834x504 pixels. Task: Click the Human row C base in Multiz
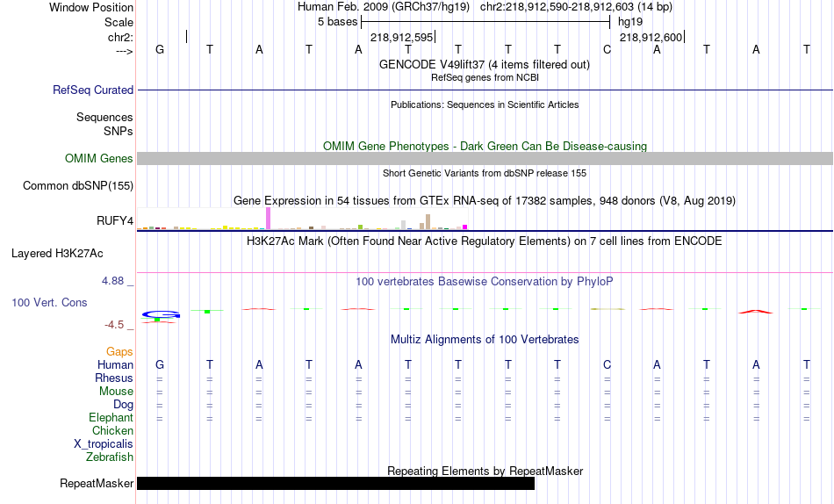point(607,365)
